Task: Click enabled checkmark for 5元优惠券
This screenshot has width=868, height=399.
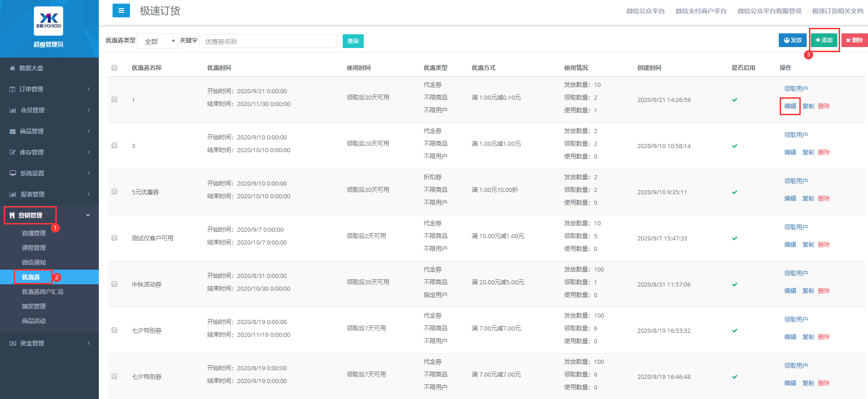Action: click(734, 192)
